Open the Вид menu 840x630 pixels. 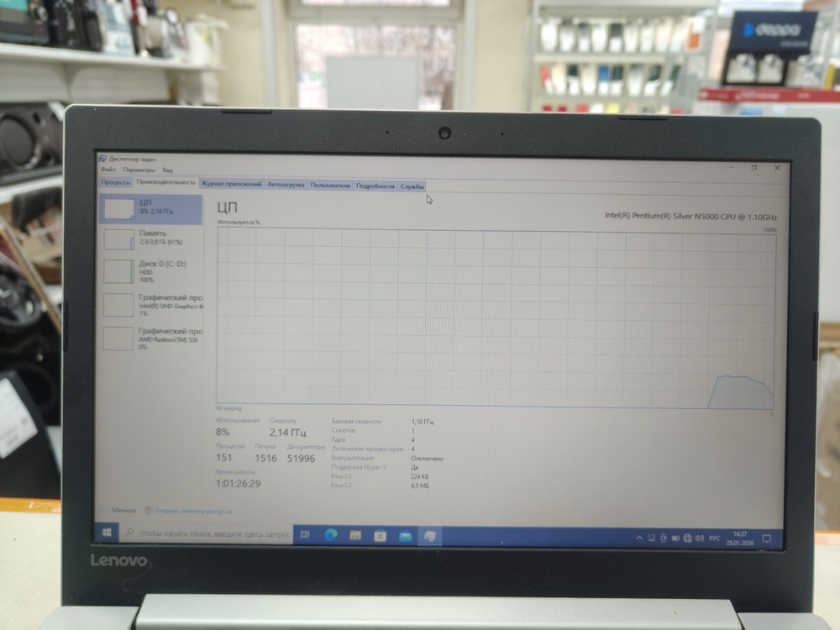tap(168, 170)
